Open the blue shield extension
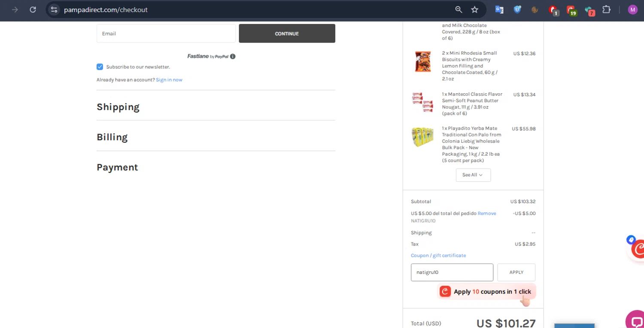 click(517, 9)
